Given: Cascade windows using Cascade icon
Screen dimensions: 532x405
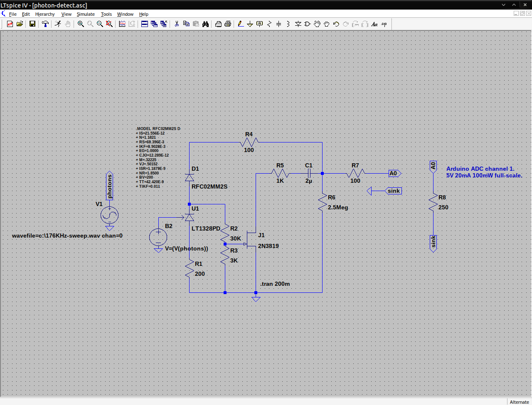Looking at the screenshot, I should coord(154,24).
